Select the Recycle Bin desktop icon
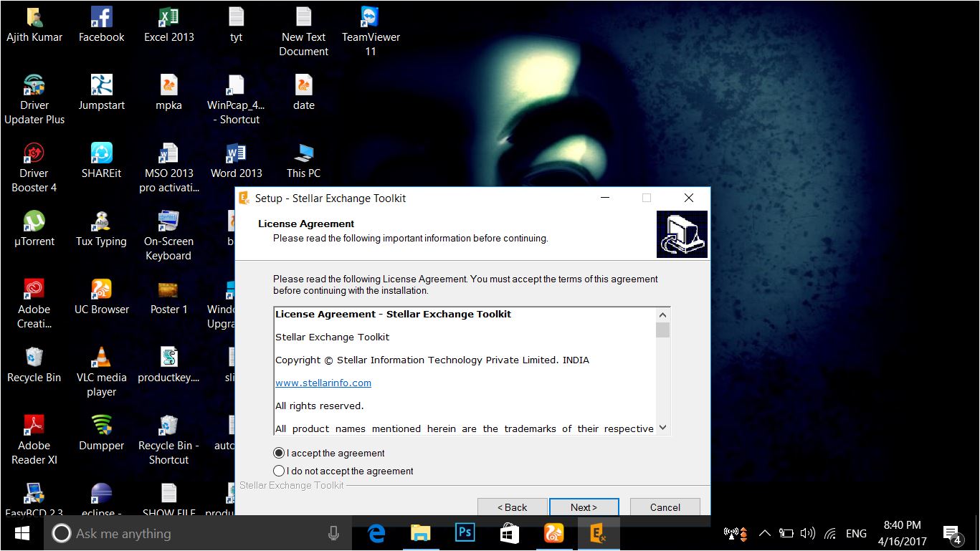Screen dimensions: 980x551 coord(34,365)
